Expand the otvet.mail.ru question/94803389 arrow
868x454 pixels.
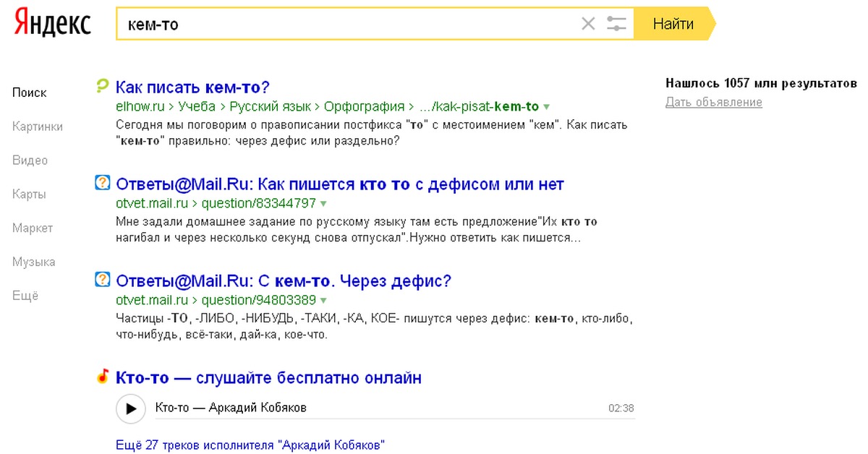click(323, 300)
